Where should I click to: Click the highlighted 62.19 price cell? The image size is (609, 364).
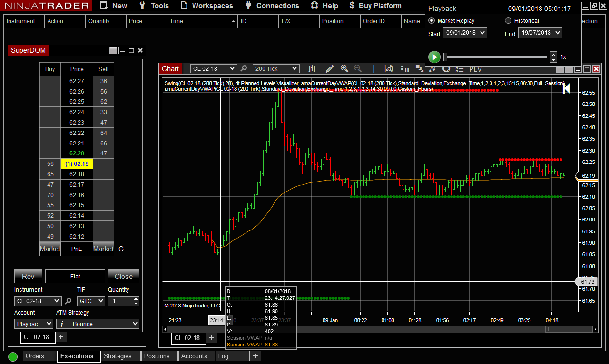point(77,164)
